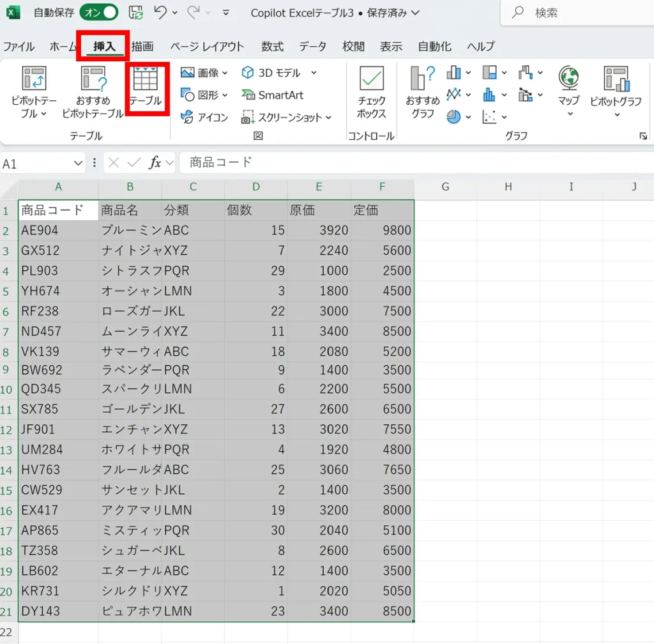654x644 pixels.
Task: Click the Search (検索) box
Action: [x=575, y=13]
